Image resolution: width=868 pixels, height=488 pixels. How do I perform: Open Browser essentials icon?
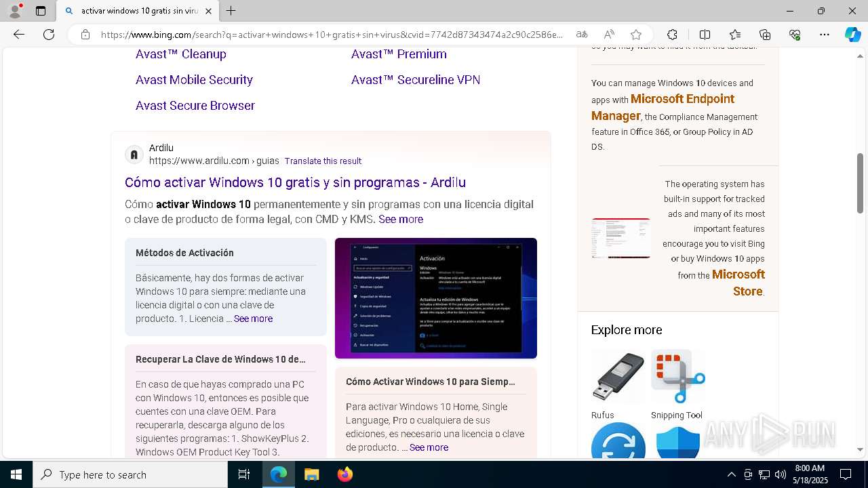pyautogui.click(x=795, y=35)
